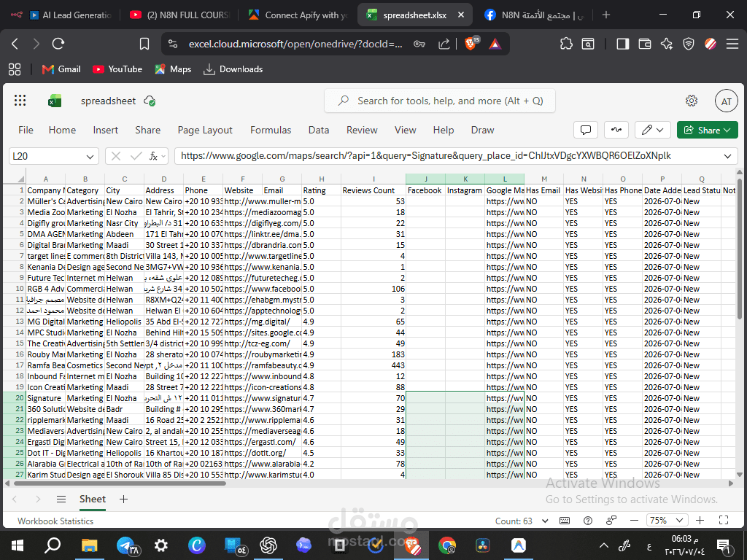The height and width of the screenshot is (560, 747).
Task: Click the Excel logo icon
Action: [x=55, y=101]
